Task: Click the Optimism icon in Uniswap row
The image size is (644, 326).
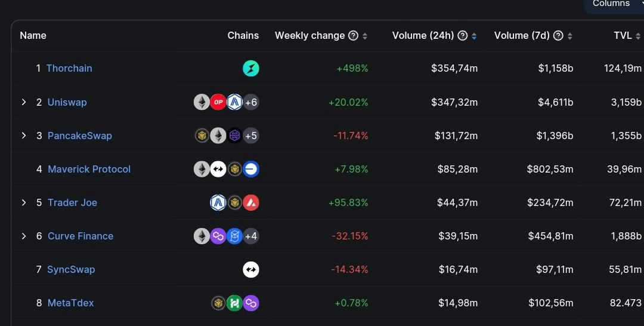Action: 218,102
